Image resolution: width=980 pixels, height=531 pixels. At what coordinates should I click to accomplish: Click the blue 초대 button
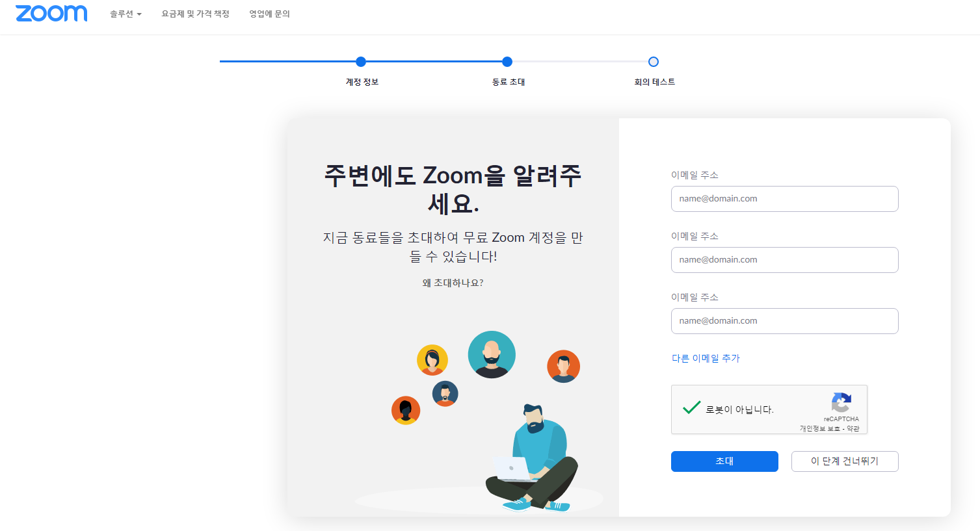pyautogui.click(x=724, y=461)
